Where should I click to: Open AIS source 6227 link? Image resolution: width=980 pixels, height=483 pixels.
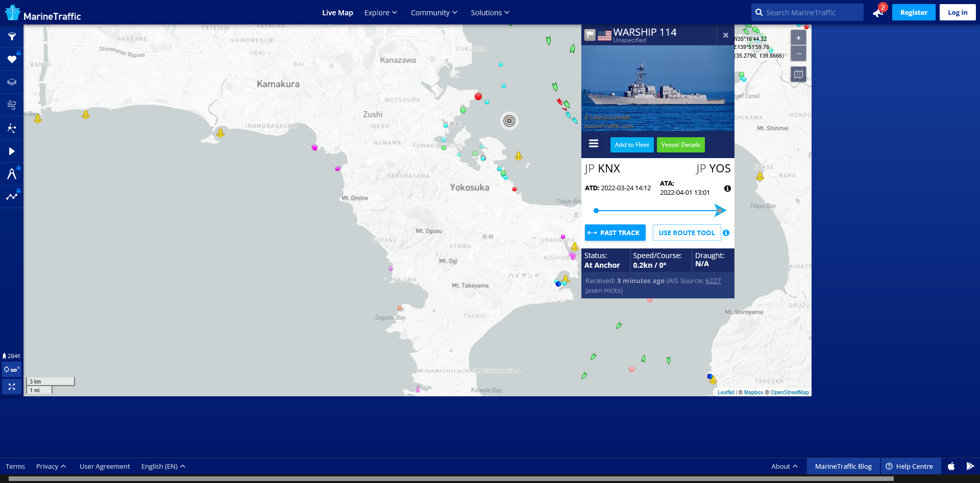coord(713,281)
